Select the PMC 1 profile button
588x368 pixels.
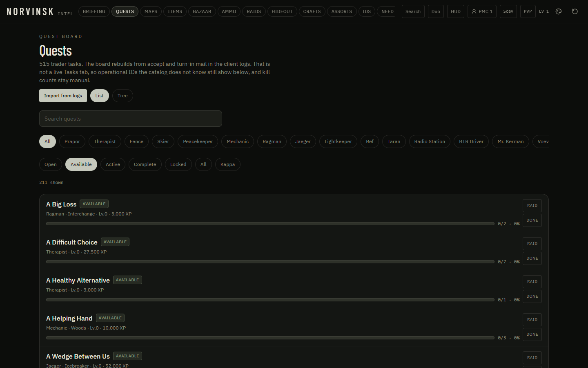tap(482, 11)
